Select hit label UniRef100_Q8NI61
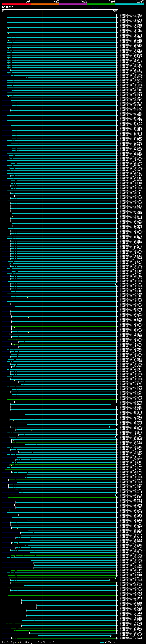This screenshot has height=644, width=146. 131,404
